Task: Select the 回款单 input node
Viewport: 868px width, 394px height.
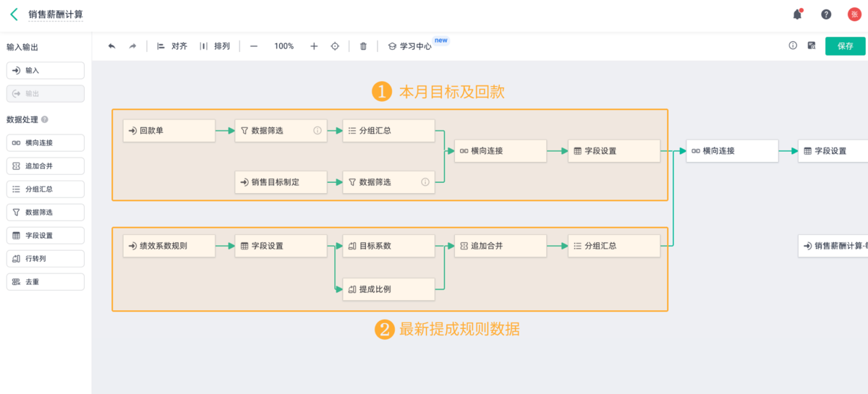Action: (169, 131)
